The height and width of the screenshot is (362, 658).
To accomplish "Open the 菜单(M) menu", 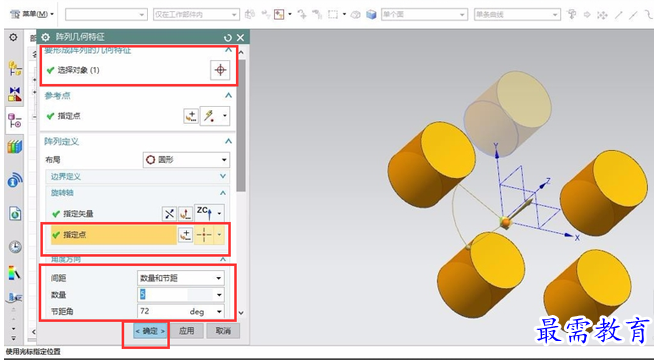I will click(32, 14).
